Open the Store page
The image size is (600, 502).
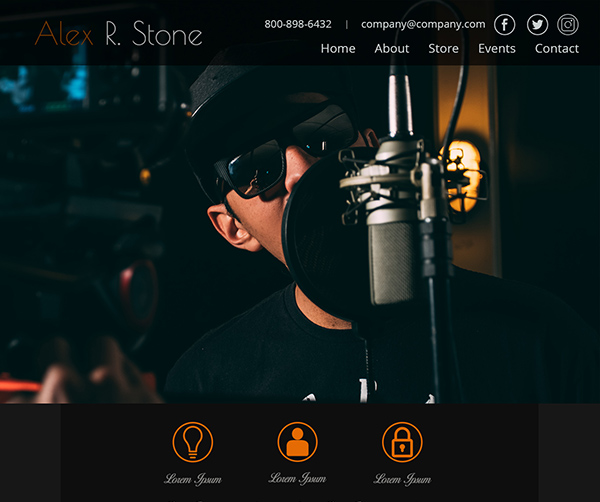point(443,49)
